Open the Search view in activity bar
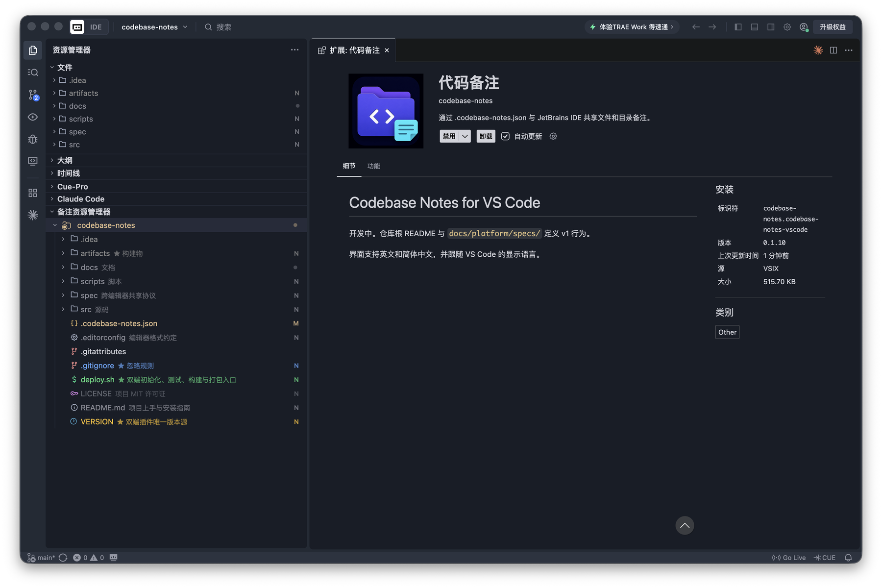 [x=33, y=73]
